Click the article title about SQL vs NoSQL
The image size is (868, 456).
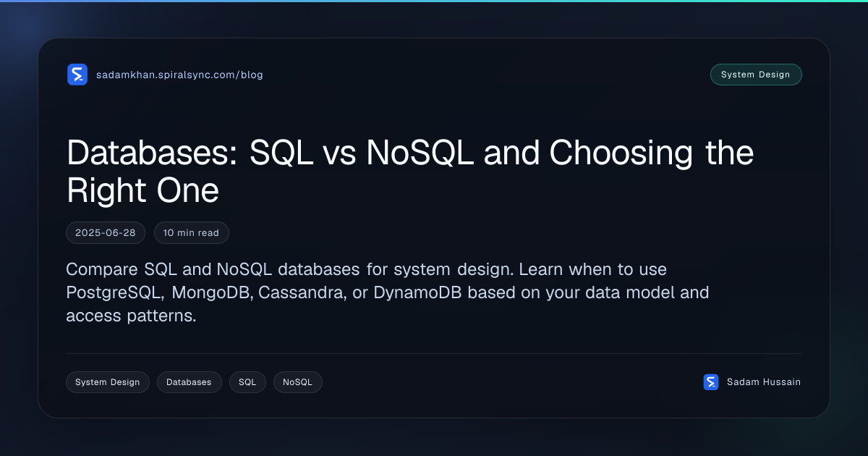(x=410, y=172)
